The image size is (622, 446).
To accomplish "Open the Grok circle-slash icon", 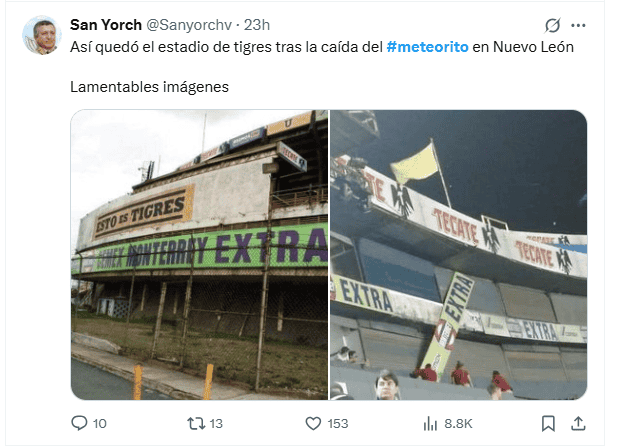I will [x=552, y=25].
